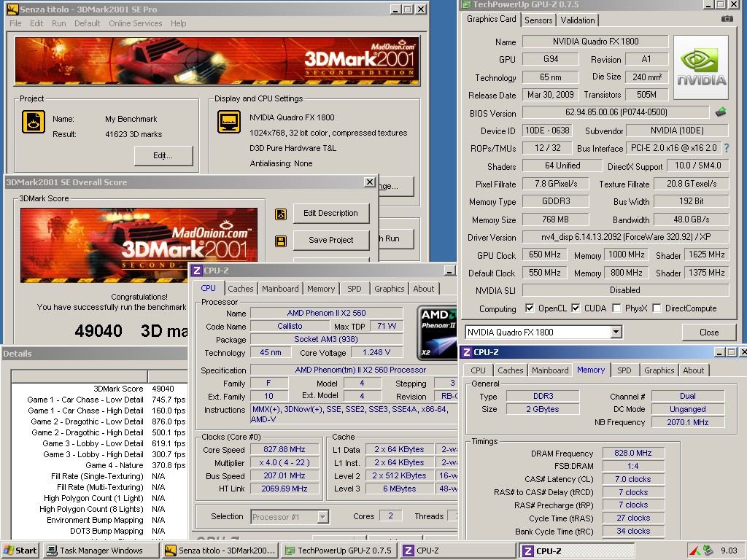
Task: Open the About tab in memory CPU-Z window
Action: (693, 370)
